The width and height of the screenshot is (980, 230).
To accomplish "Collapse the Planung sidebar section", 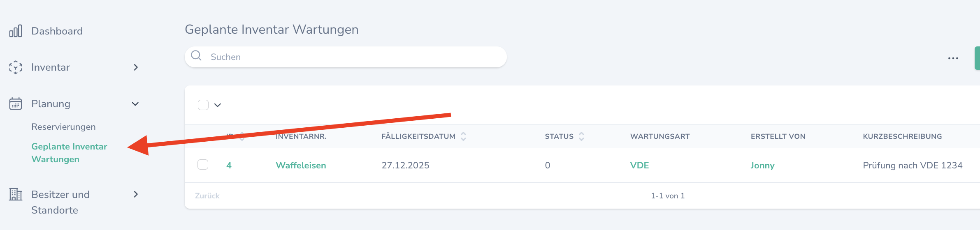I will (x=135, y=104).
